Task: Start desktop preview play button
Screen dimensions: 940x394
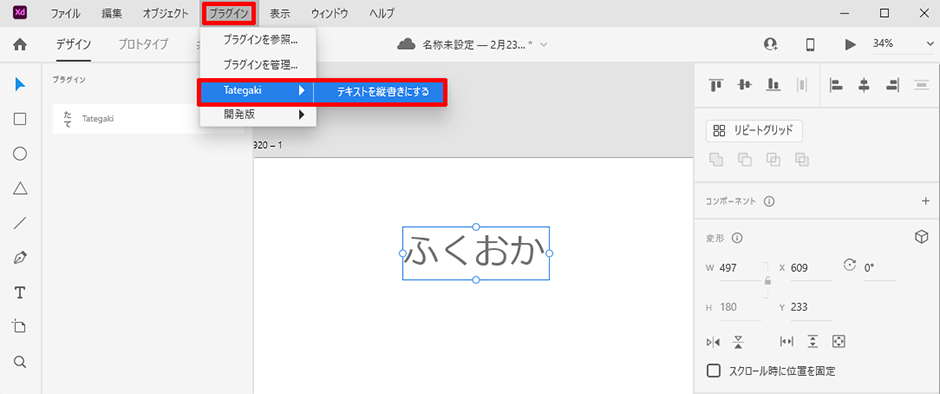Action: point(850,44)
